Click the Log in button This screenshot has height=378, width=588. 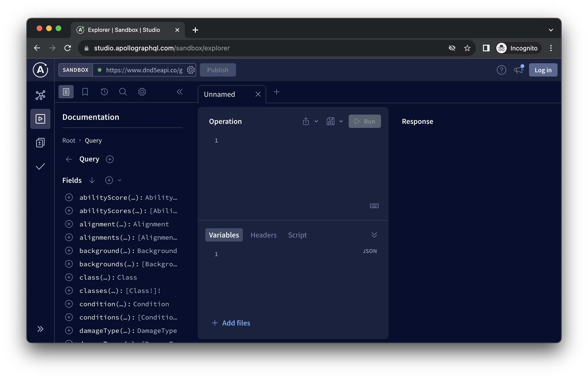543,70
